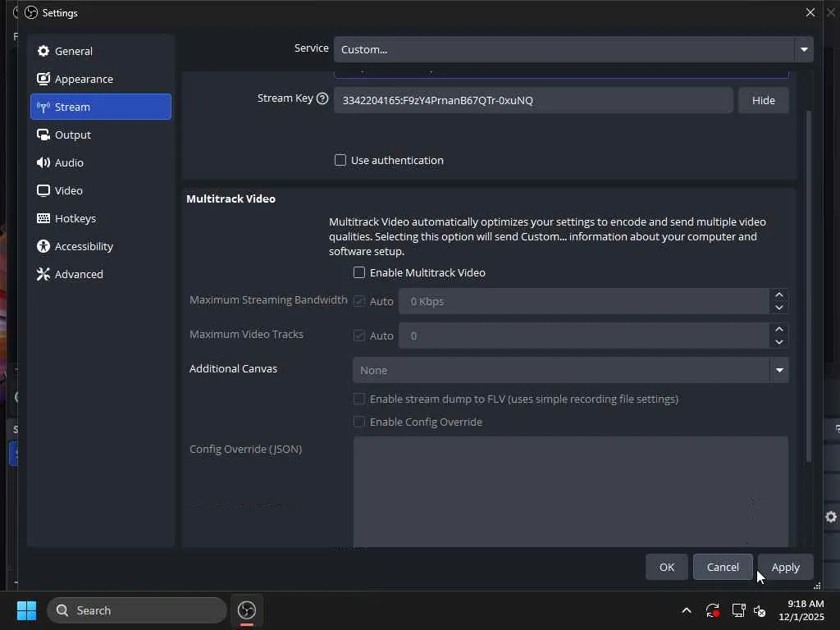Click the Apply button
The height and width of the screenshot is (630, 840).
coord(785,567)
